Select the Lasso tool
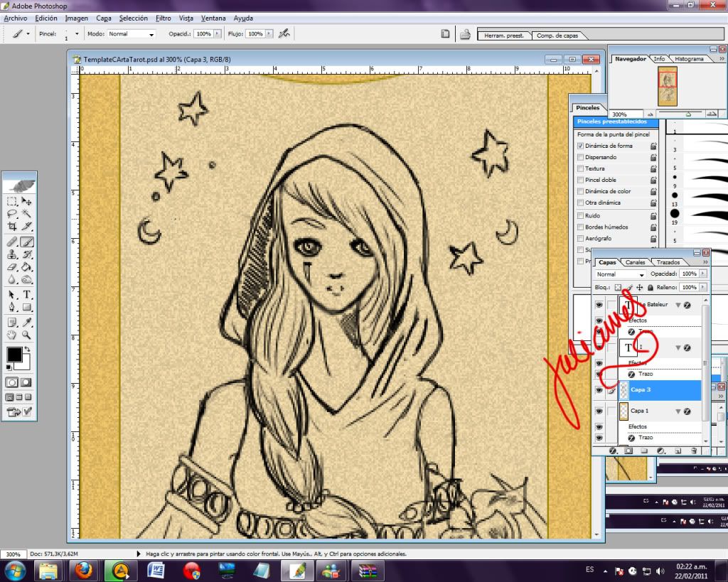The height and width of the screenshot is (582, 728). (12, 214)
